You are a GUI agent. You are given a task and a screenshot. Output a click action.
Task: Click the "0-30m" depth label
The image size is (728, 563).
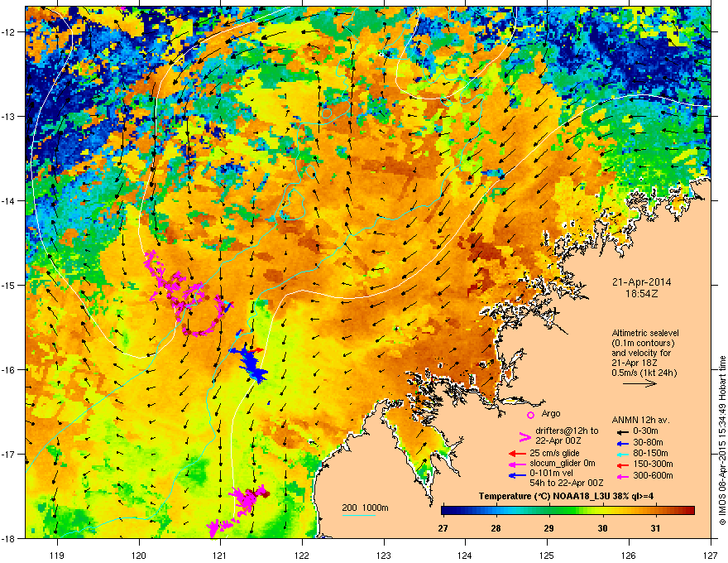pyautogui.click(x=645, y=431)
